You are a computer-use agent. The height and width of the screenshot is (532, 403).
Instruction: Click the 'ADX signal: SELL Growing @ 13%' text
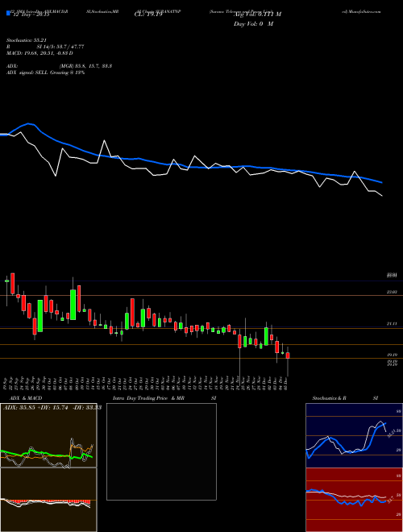tap(45, 73)
